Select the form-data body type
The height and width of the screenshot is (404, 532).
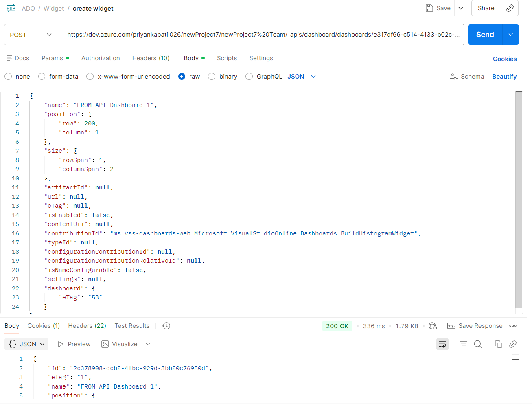click(42, 77)
